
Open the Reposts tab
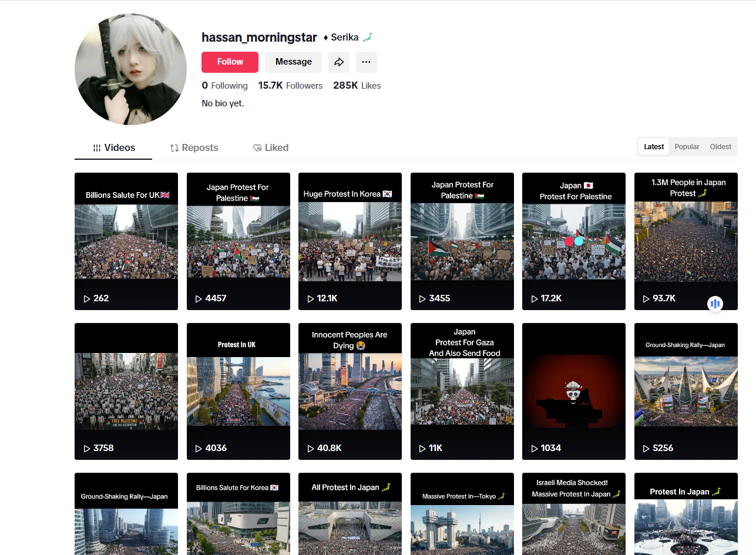(194, 148)
